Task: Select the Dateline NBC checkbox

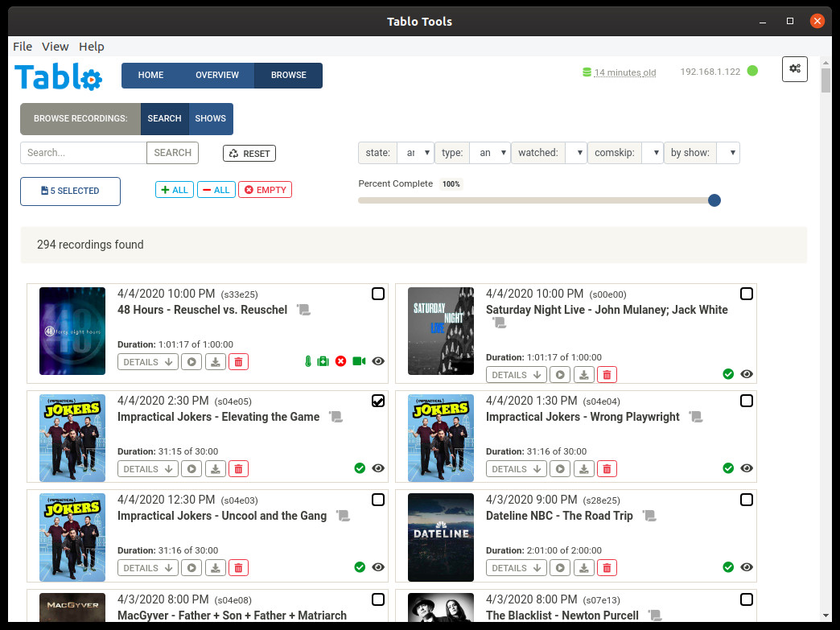Action: pyautogui.click(x=746, y=500)
